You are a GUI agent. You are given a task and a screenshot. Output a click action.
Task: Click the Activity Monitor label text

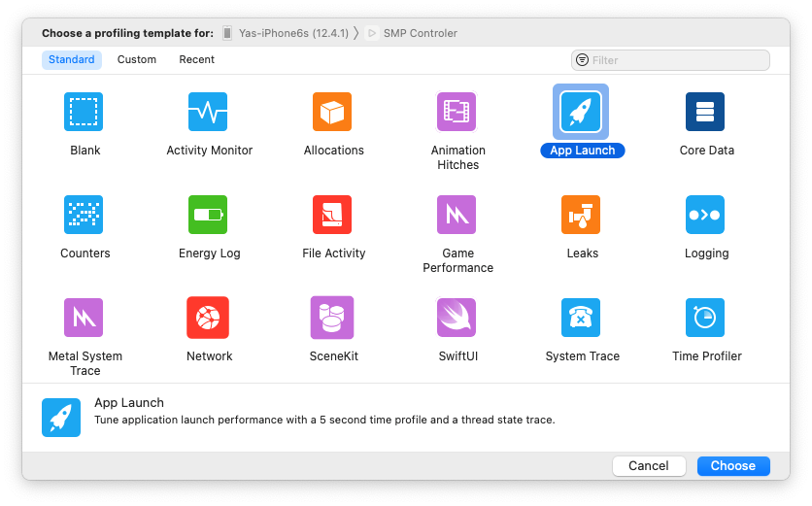pos(209,151)
